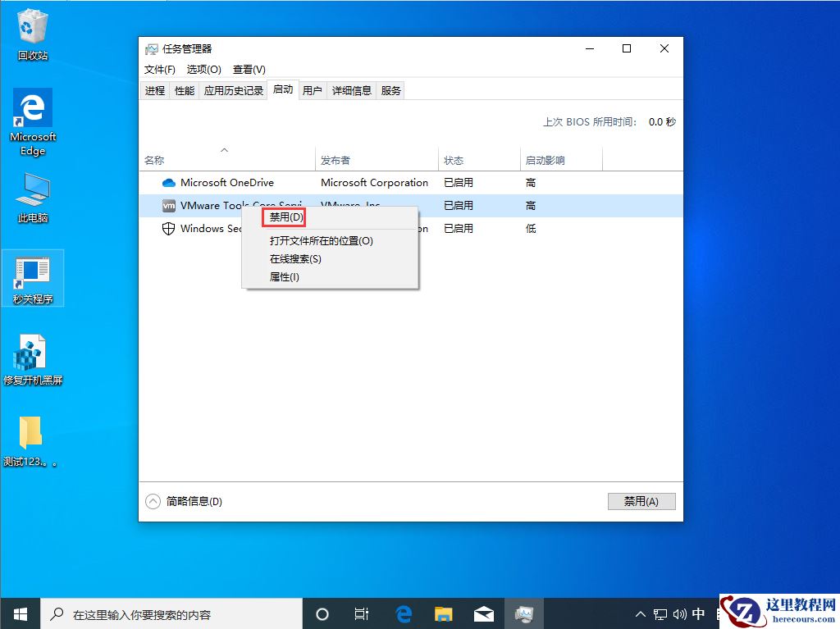Toggle the 中 input method indicator
The image size is (840, 629).
coord(698,613)
